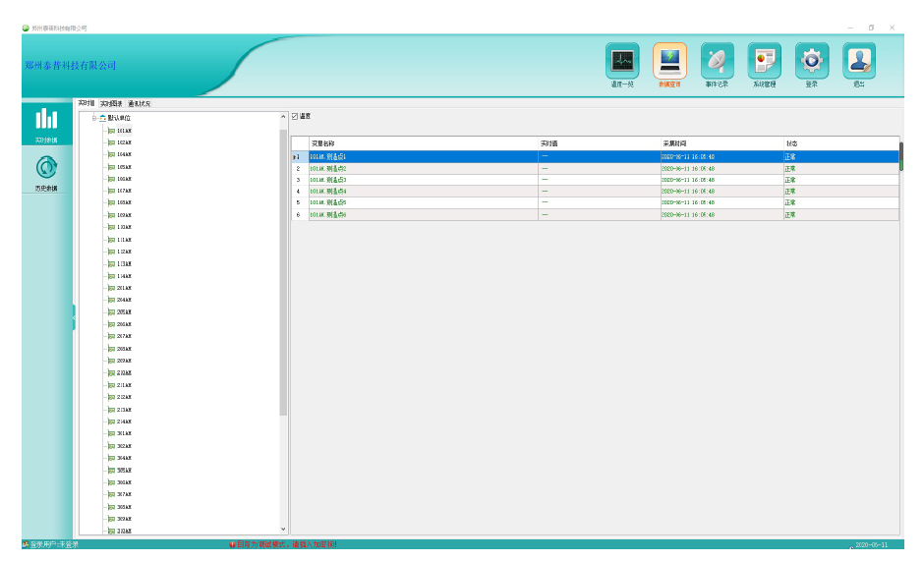The height and width of the screenshot is (562, 924).
Task: Click the 正常 status in row 6
Action: 790,215
